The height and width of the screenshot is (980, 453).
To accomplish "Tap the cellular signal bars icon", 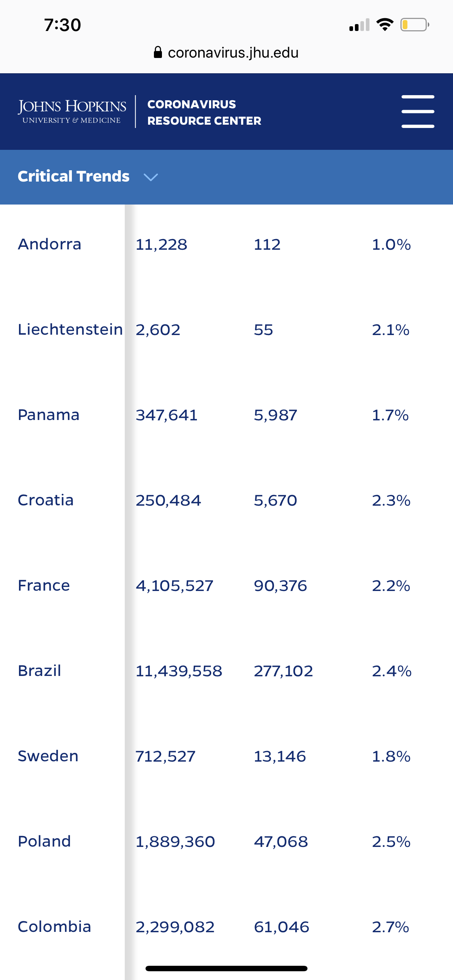I will pos(359,25).
